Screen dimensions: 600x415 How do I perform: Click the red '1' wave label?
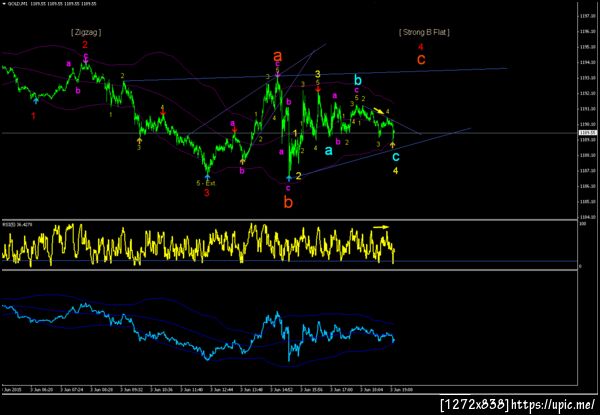click(34, 116)
